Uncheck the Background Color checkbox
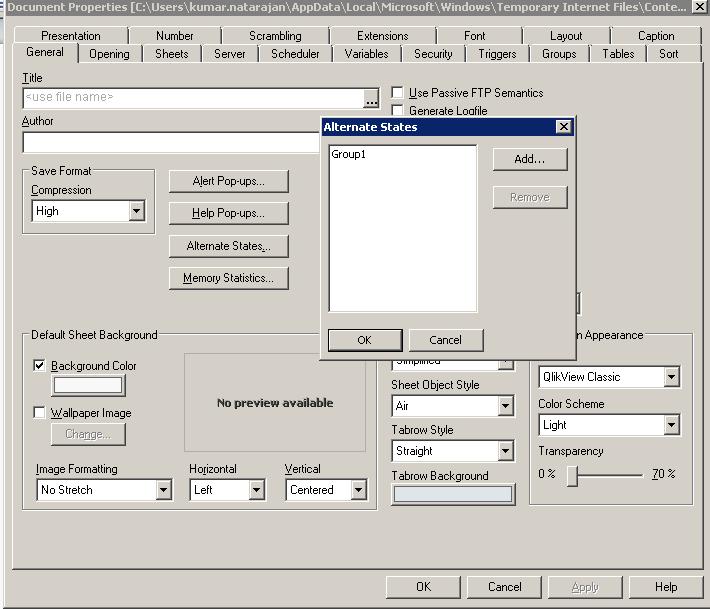Image resolution: width=710 pixels, height=609 pixels. [40, 366]
